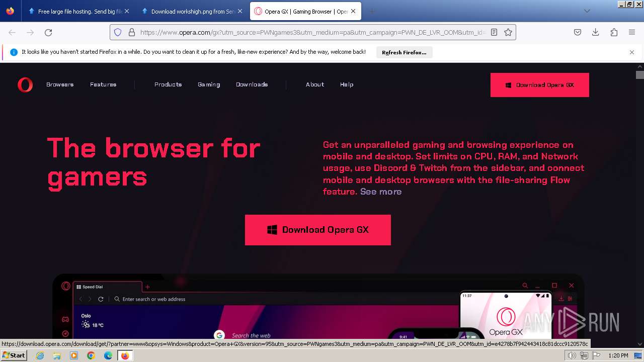Screen dimensions: 644x362
Task: Open the About menu
Action: click(315, 84)
